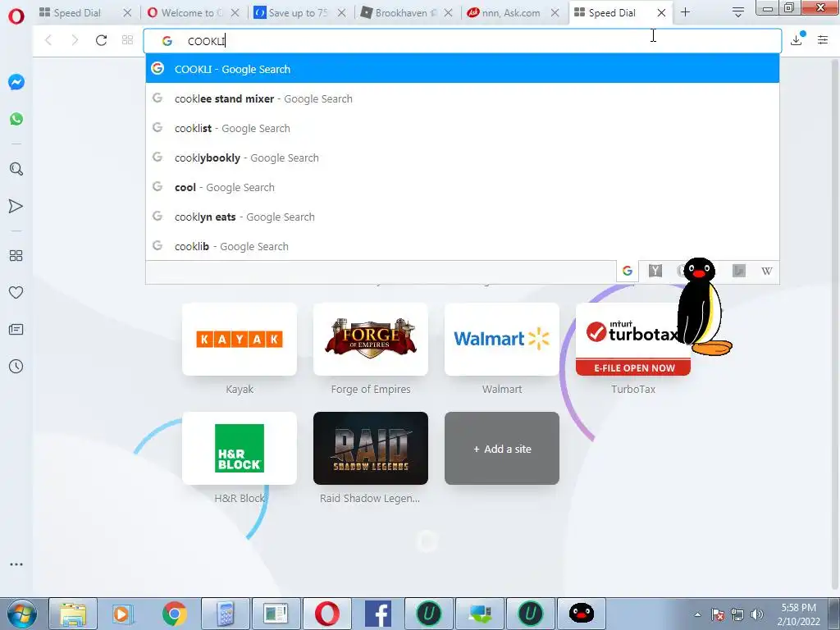Click the Reload page button
The width and height of the screenshot is (840, 630).
click(101, 40)
